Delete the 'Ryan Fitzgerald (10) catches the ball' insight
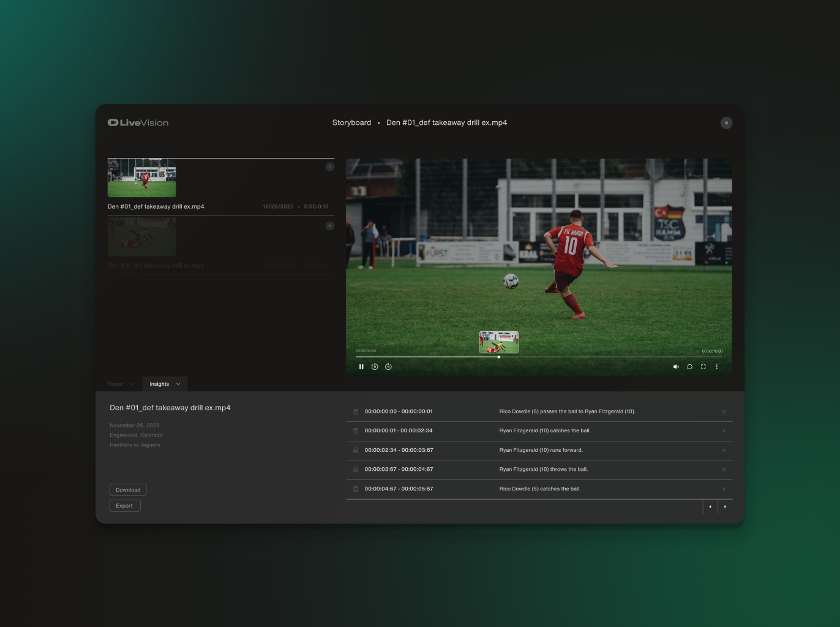The image size is (840, 627). point(723,431)
